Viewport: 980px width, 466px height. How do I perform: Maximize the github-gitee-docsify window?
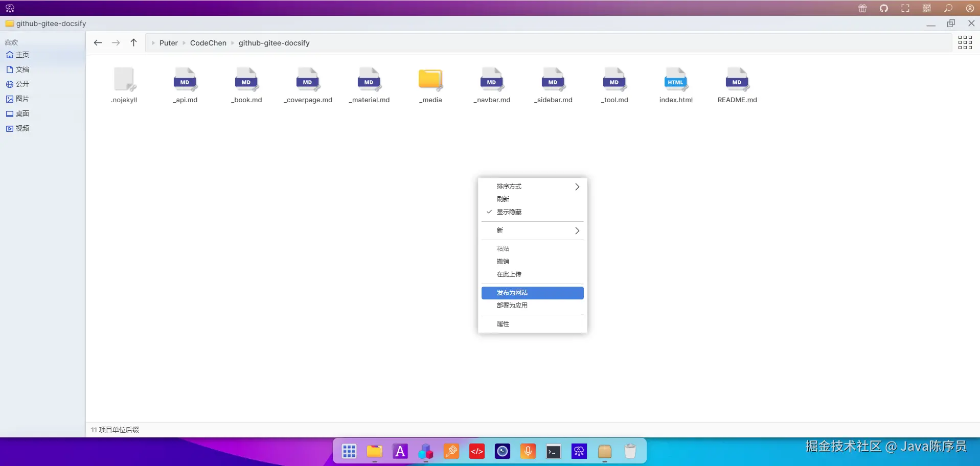tap(951, 24)
